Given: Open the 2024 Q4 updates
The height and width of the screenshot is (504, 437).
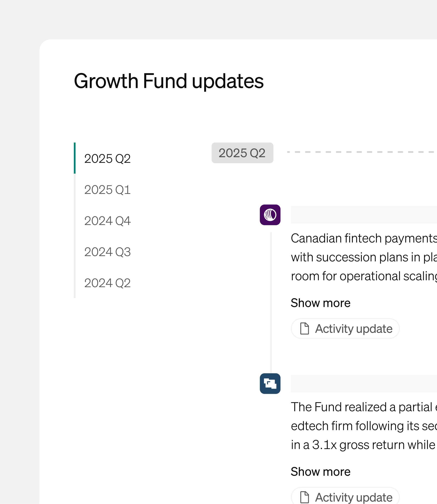Looking at the screenshot, I should 107,221.
